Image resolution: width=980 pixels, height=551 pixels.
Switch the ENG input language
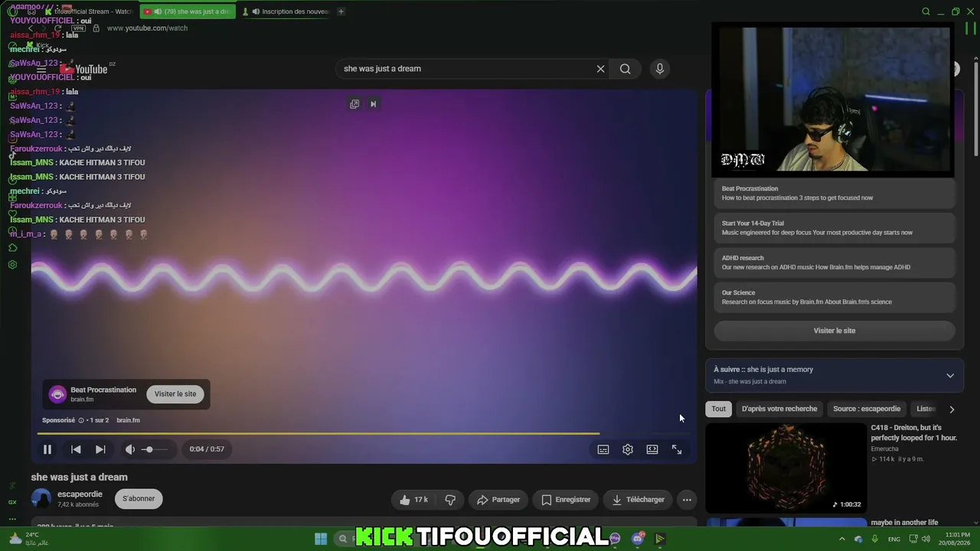(893, 540)
